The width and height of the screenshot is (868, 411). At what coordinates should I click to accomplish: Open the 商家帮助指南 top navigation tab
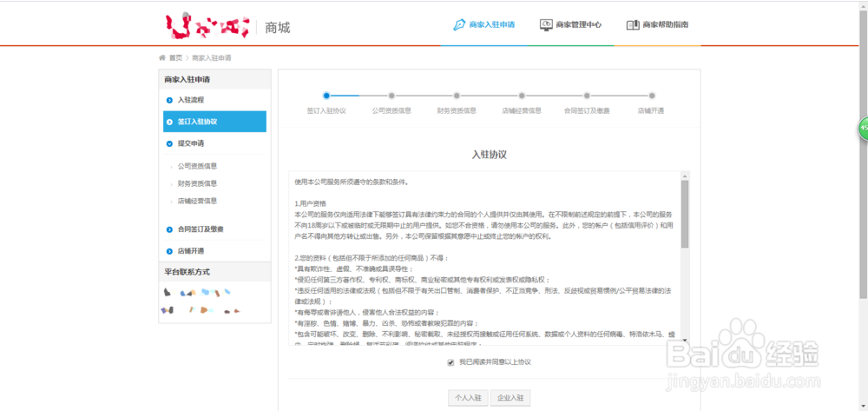pyautogui.click(x=657, y=25)
